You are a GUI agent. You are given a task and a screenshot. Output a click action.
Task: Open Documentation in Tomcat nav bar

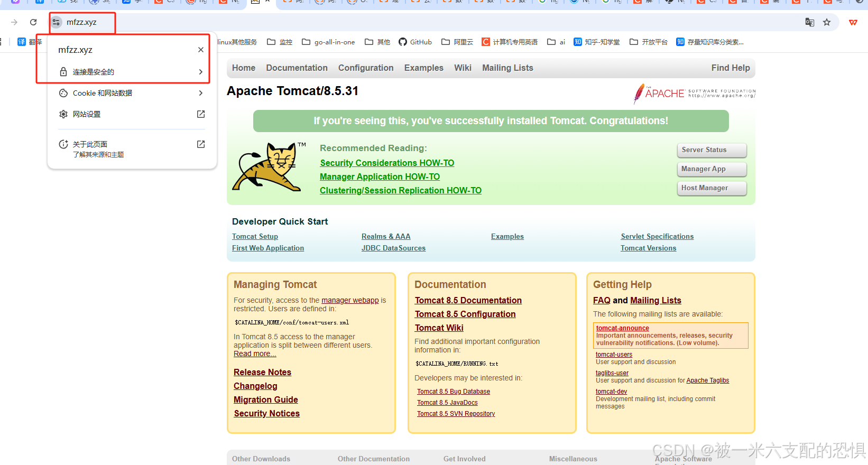click(x=297, y=68)
